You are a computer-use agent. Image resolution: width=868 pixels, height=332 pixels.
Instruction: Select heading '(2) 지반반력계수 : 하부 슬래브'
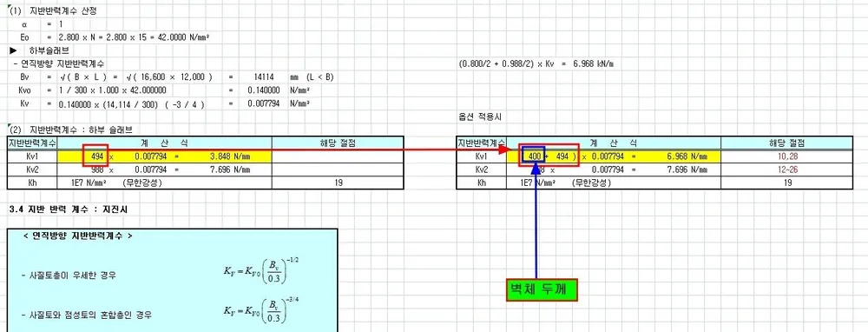[71, 130]
